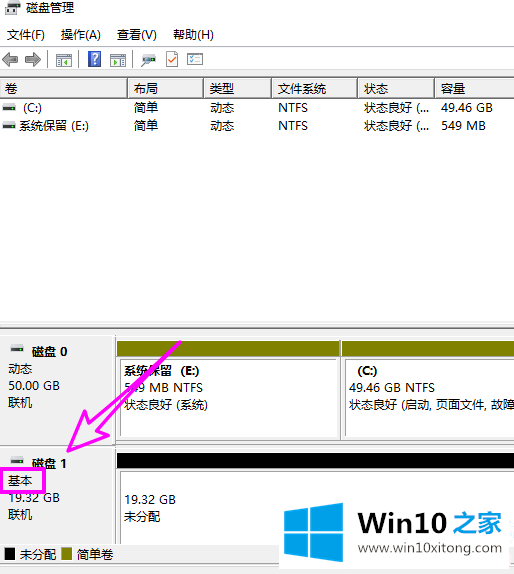Click the connect/refresh disk toolbar icon
Viewport: 514px width, 574px height.
pos(149,60)
